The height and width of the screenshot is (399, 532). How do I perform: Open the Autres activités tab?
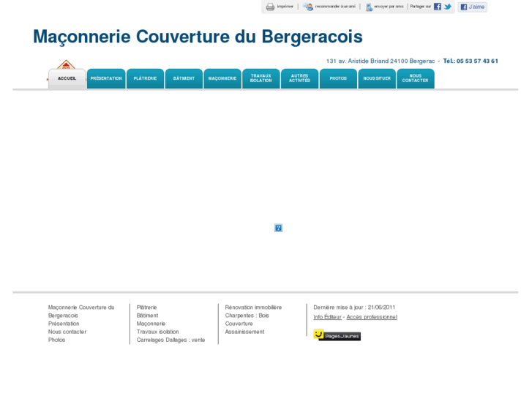(x=299, y=79)
